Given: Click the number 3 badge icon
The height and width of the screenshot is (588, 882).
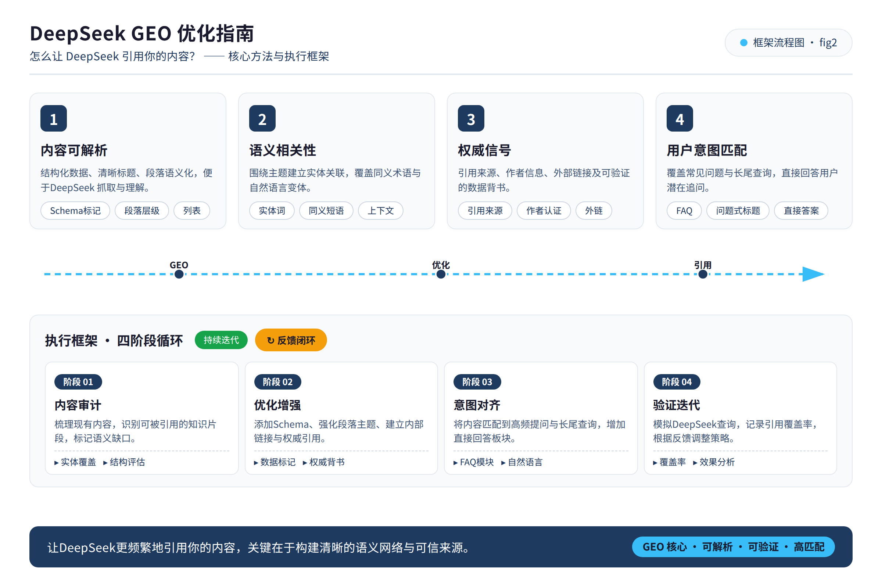Looking at the screenshot, I should click(x=471, y=118).
